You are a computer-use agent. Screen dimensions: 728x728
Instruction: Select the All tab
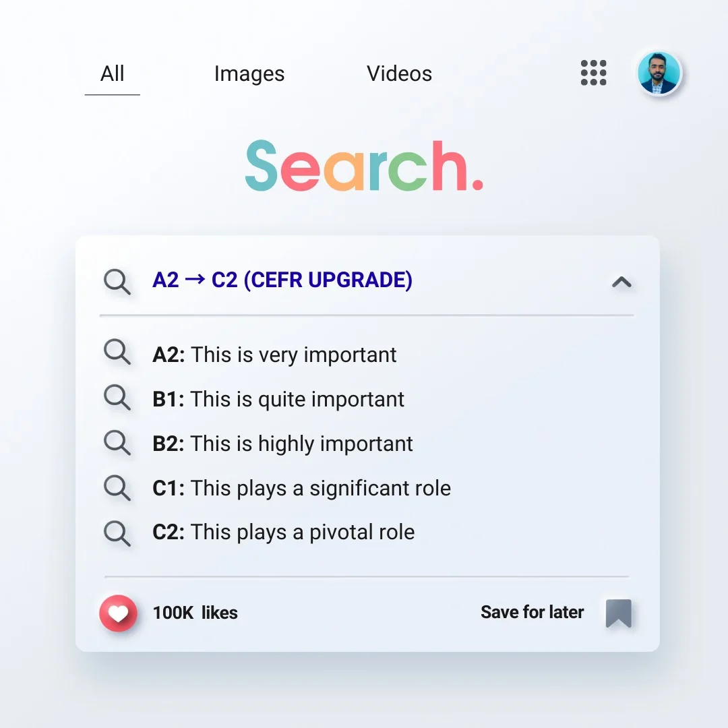[113, 74]
